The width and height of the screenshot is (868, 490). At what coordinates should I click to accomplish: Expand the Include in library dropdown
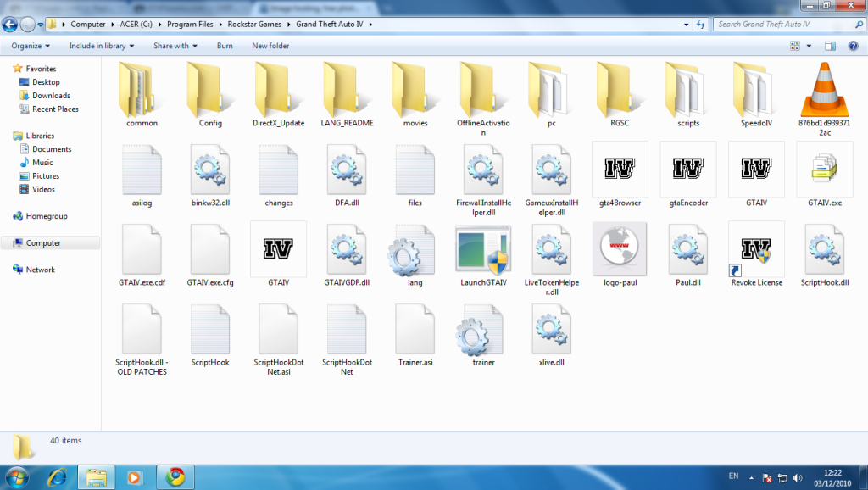(101, 46)
